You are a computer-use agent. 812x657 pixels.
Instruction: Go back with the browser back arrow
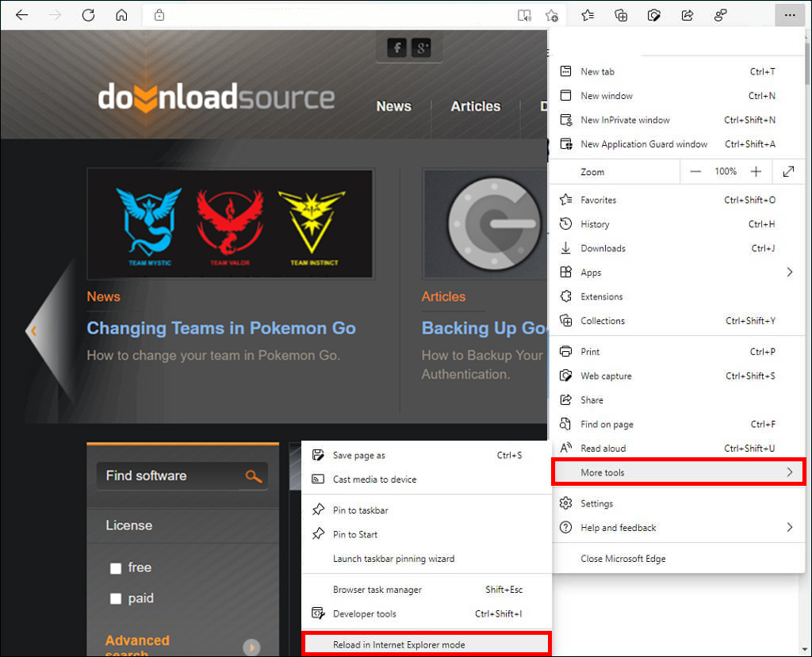pos(21,15)
